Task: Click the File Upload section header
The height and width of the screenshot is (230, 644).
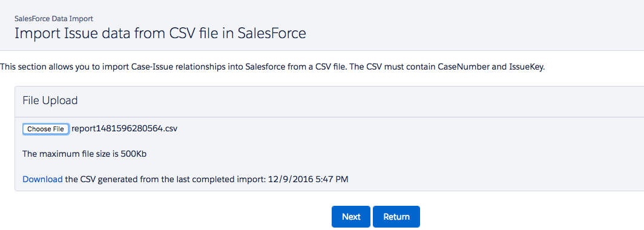Action: 50,100
